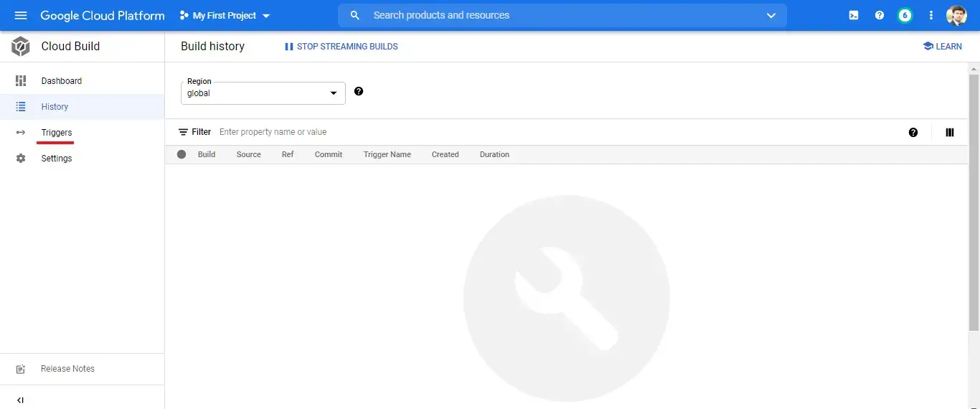Click the user profile avatar
The height and width of the screenshot is (409, 980).
pyautogui.click(x=956, y=15)
